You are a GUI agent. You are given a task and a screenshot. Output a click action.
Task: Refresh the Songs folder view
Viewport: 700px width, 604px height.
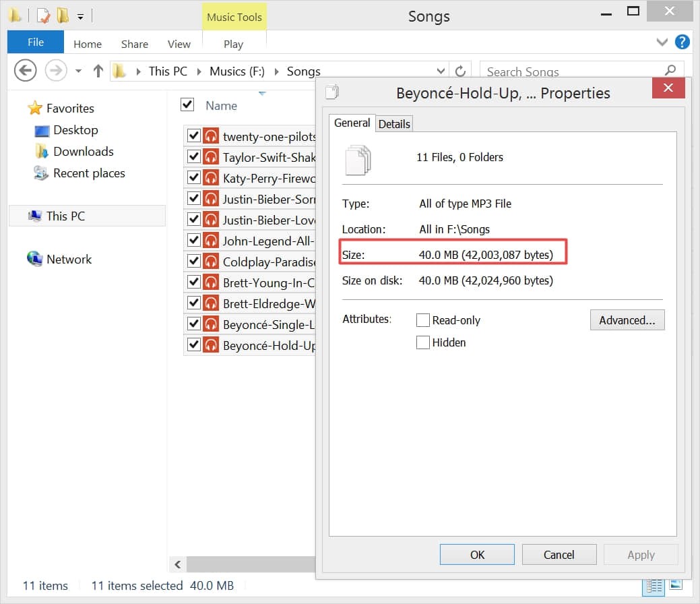click(460, 71)
